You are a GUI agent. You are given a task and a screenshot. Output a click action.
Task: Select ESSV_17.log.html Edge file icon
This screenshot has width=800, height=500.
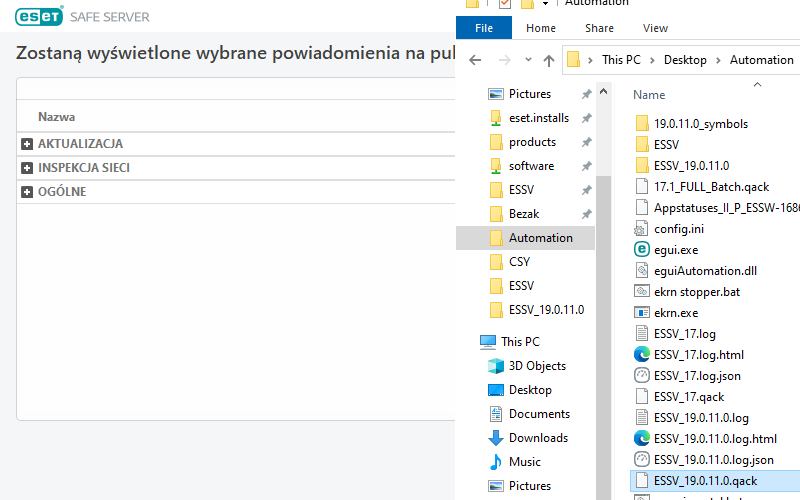click(642, 354)
